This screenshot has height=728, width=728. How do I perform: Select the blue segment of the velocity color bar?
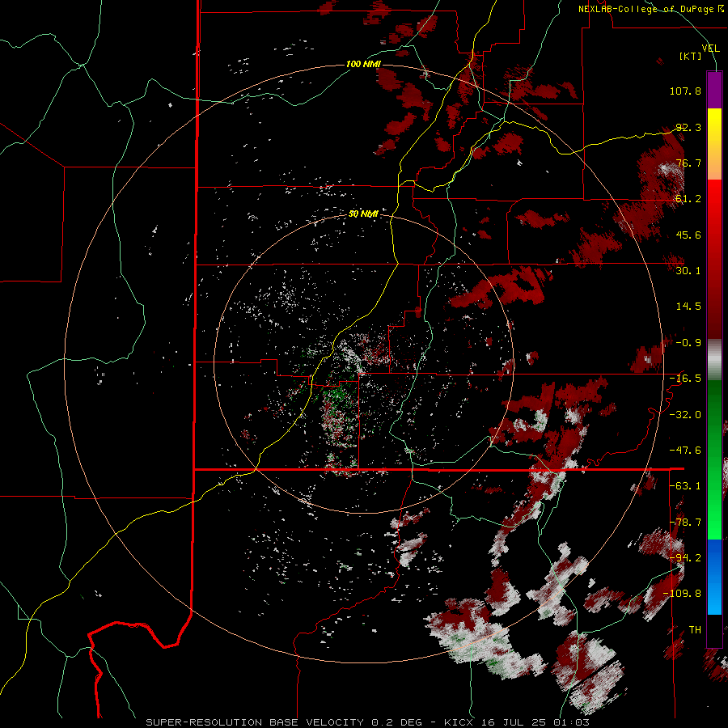[x=714, y=577]
